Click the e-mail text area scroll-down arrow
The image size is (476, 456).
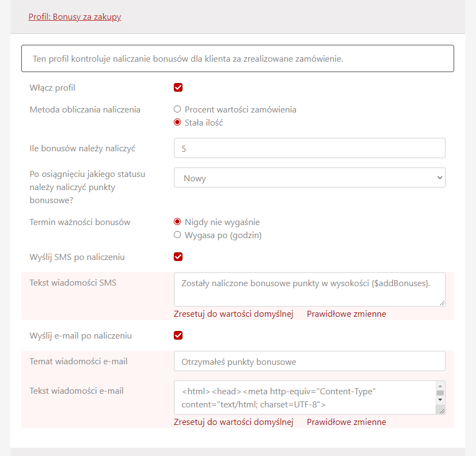(440, 400)
